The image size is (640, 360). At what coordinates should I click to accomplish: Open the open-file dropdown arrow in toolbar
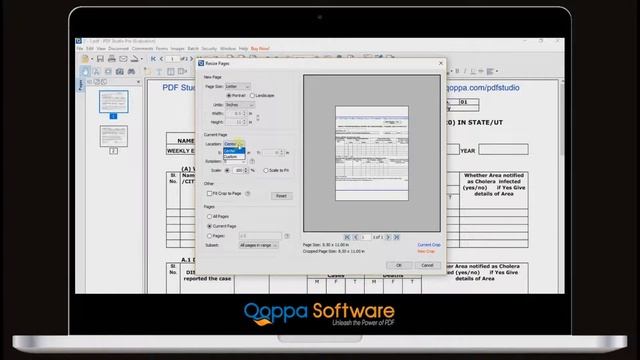pyautogui.click(x=92, y=59)
